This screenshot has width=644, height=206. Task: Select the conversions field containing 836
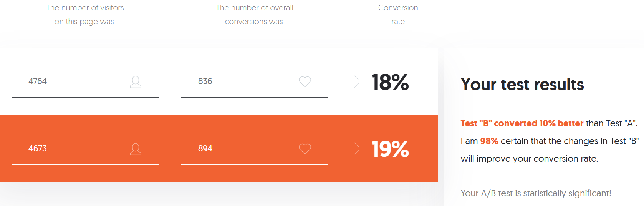point(255,81)
